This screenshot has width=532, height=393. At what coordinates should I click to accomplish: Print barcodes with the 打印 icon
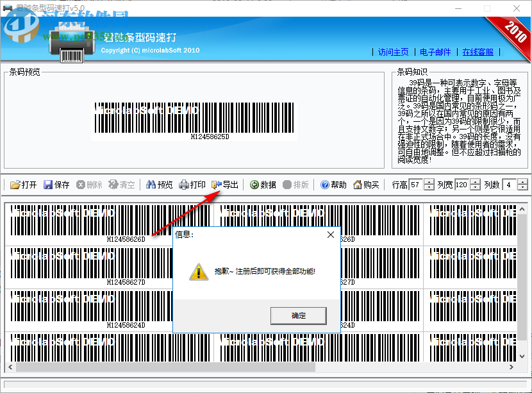[194, 185]
